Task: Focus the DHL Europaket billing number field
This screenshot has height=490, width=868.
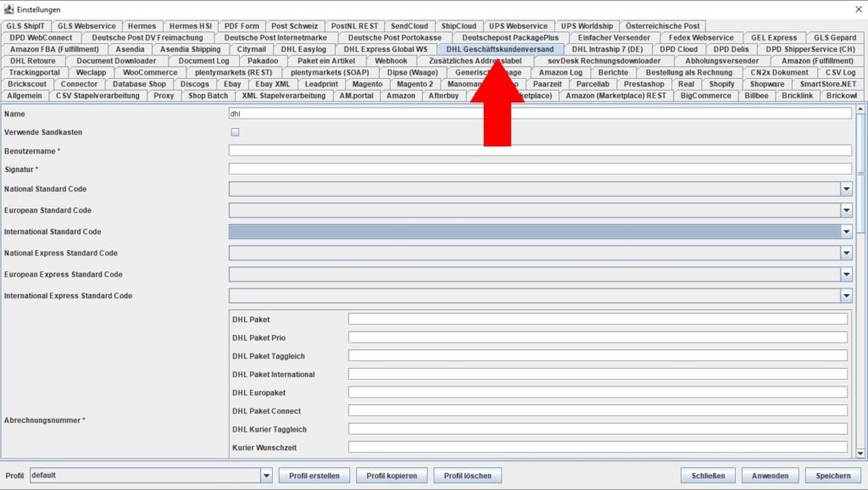Action: pos(598,393)
